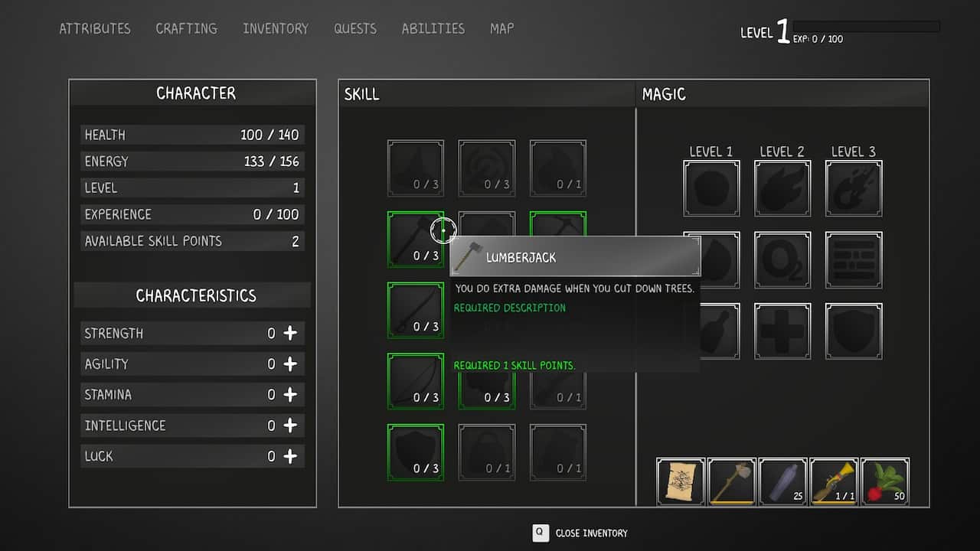Screen dimensions: 980x551
Task: Click the Experience value 0 / 100
Action: [x=276, y=214]
